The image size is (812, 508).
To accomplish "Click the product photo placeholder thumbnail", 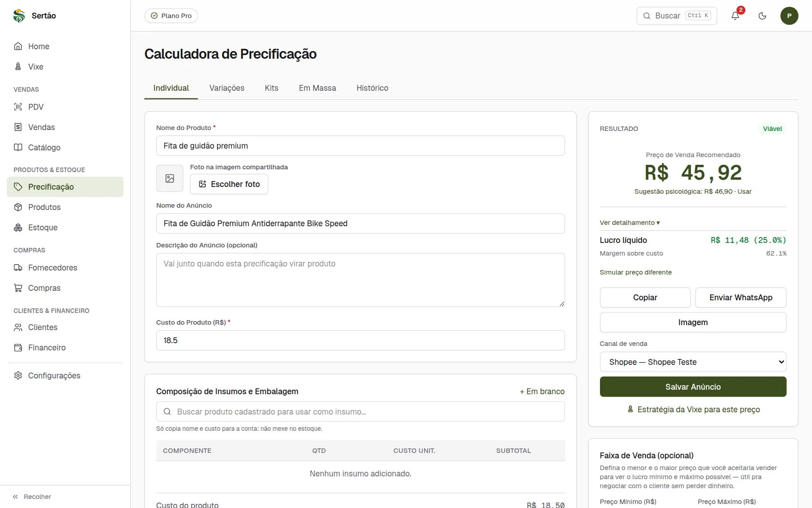I will click(x=170, y=178).
